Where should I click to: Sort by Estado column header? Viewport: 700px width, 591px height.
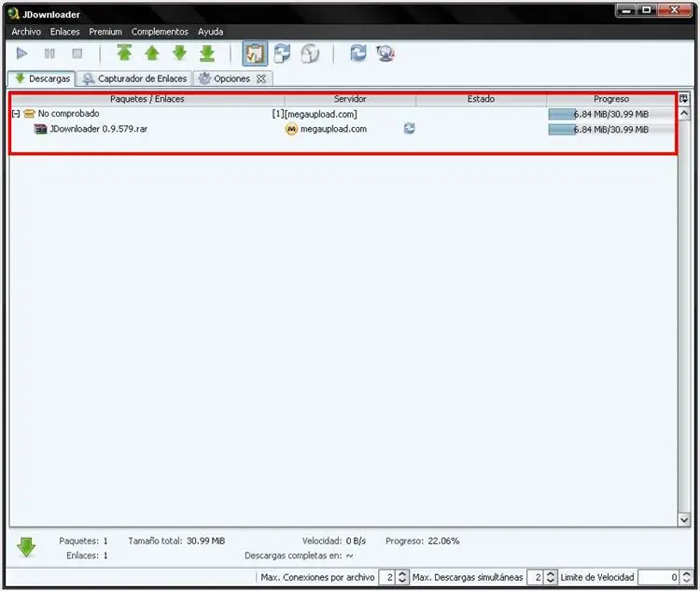[x=481, y=99]
